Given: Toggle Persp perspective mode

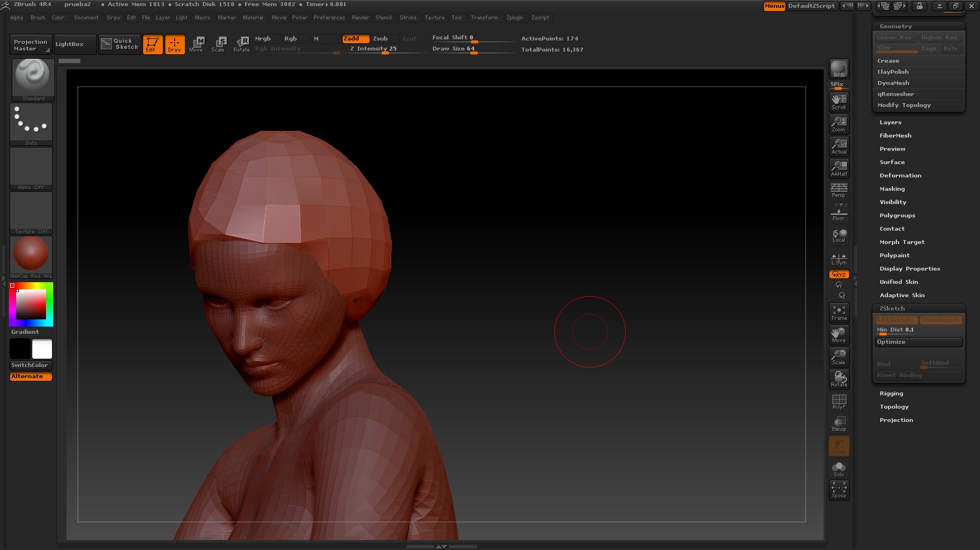Looking at the screenshot, I should pos(839,190).
